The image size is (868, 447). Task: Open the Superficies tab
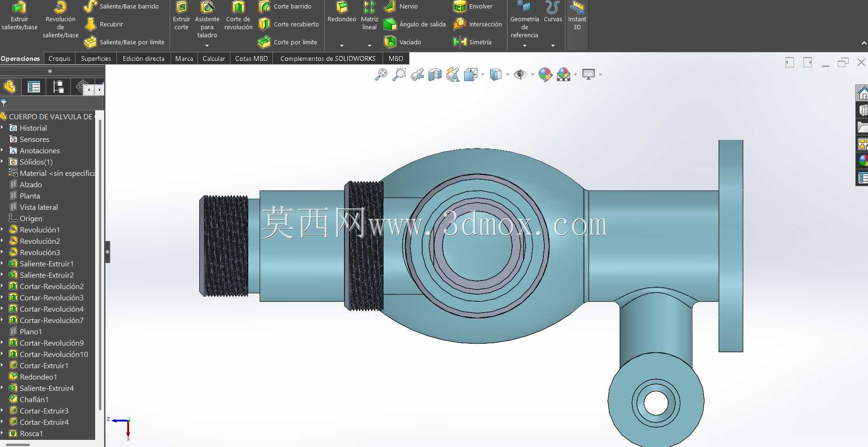(x=96, y=58)
